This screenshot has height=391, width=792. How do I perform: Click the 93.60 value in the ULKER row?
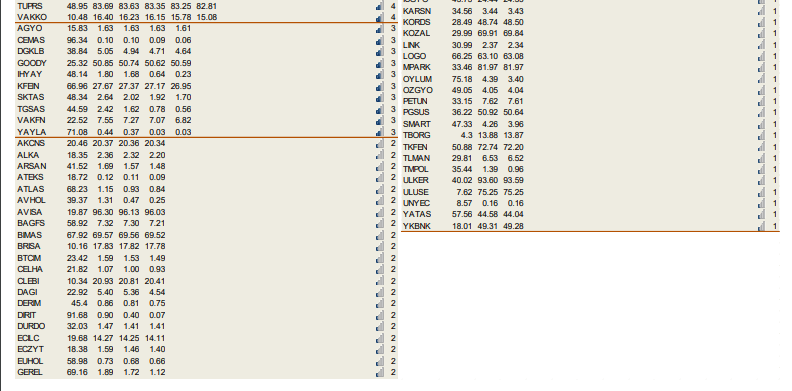pyautogui.click(x=487, y=180)
